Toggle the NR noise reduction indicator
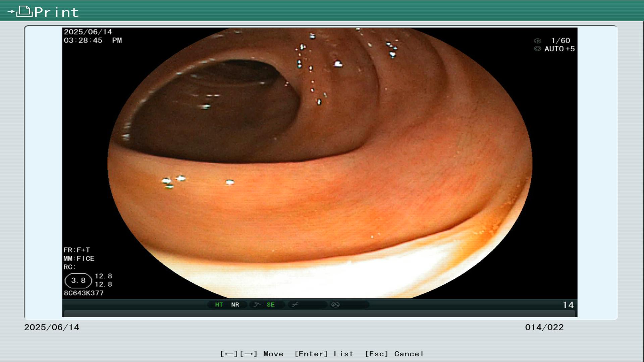The image size is (644, 362). click(235, 305)
